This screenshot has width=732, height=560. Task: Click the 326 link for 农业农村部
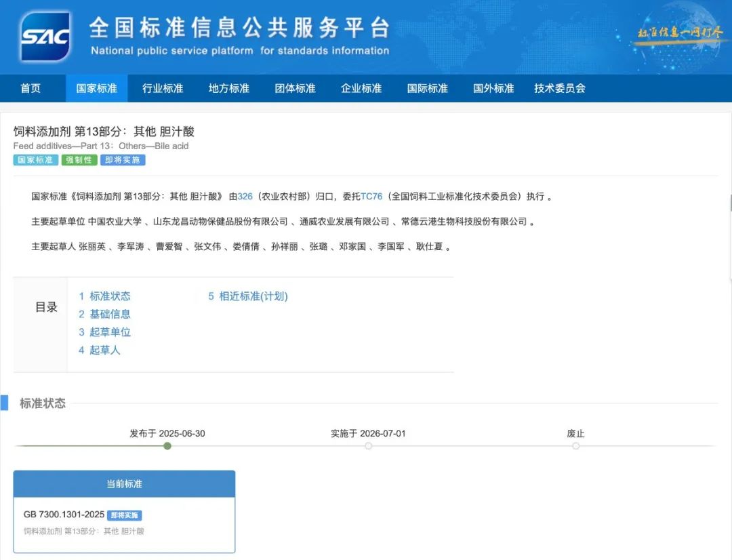[x=244, y=196]
